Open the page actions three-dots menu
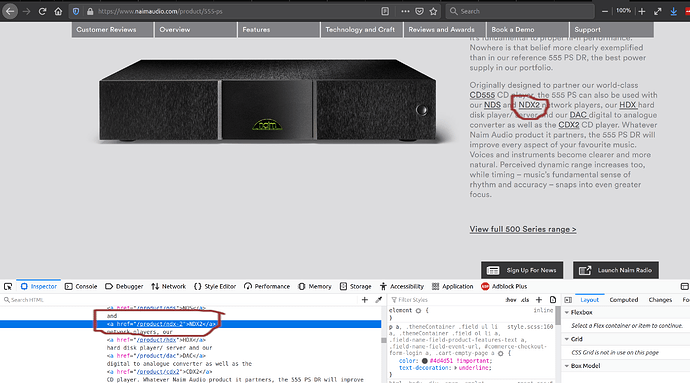The image size is (690, 383). 405,11
